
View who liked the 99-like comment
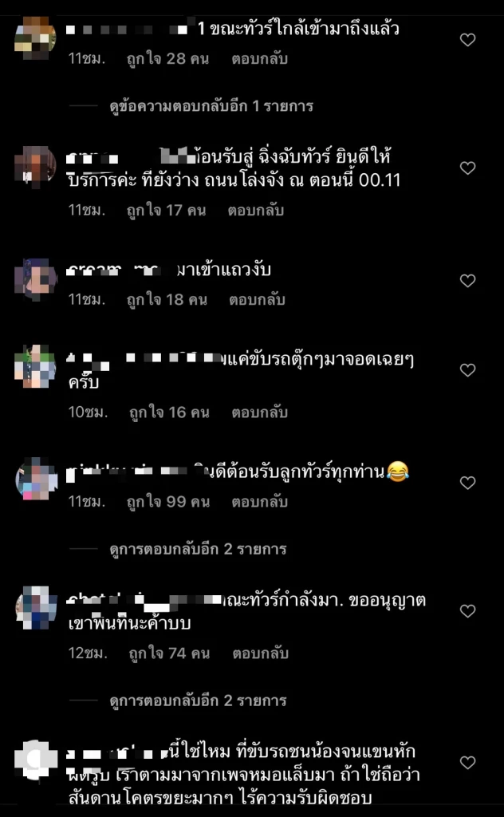(x=169, y=502)
